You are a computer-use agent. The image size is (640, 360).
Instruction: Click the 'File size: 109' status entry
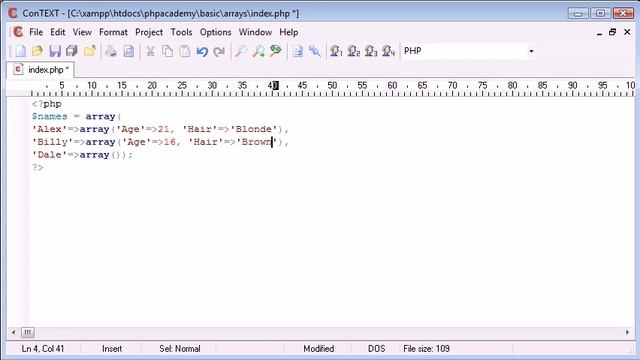click(x=426, y=349)
